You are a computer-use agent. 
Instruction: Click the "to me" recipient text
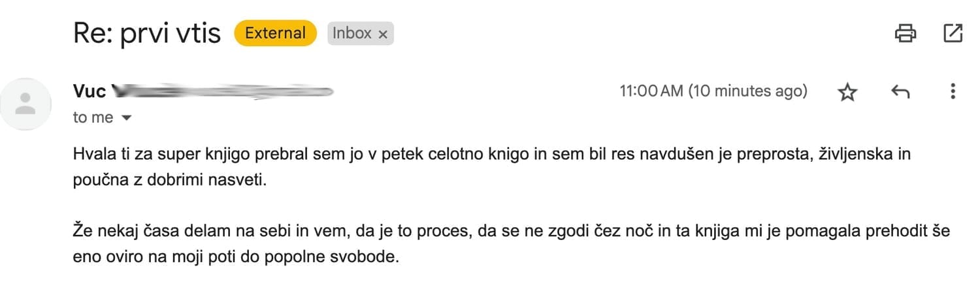pos(93,118)
